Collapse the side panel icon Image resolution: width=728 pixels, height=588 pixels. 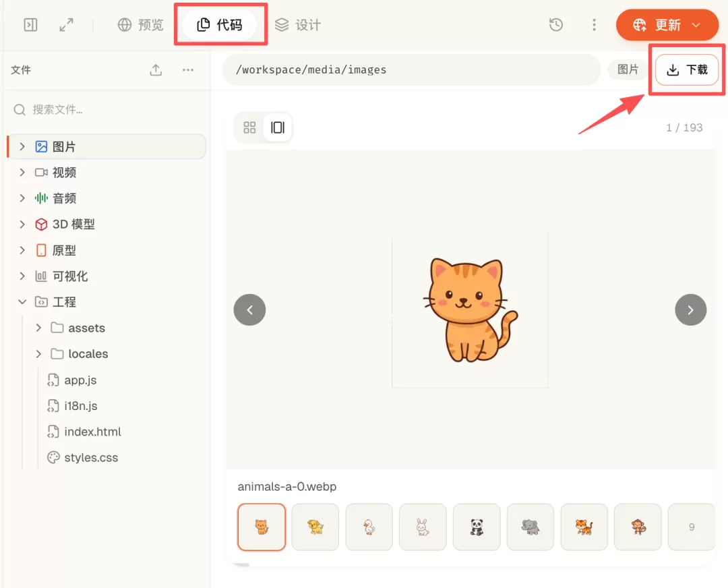coord(30,25)
